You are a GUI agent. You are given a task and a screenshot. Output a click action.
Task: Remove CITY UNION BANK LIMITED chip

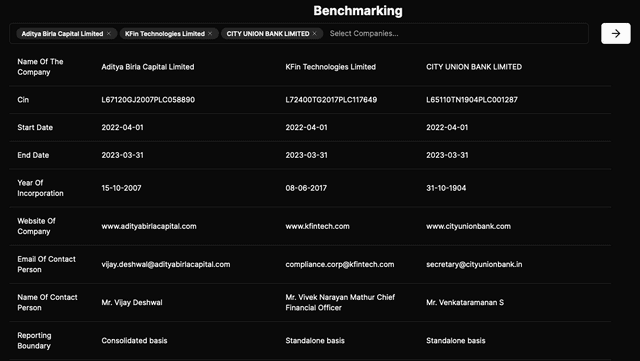(314, 33)
